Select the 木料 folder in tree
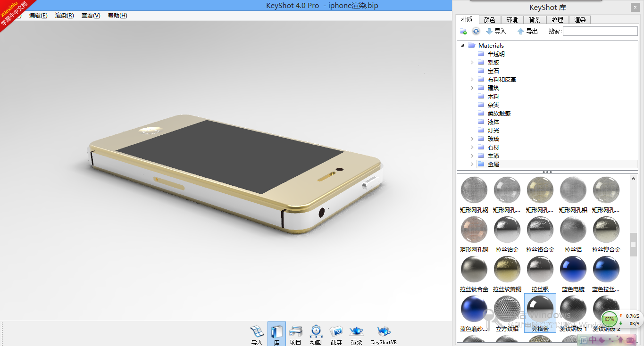The width and height of the screenshot is (644, 346). point(493,96)
